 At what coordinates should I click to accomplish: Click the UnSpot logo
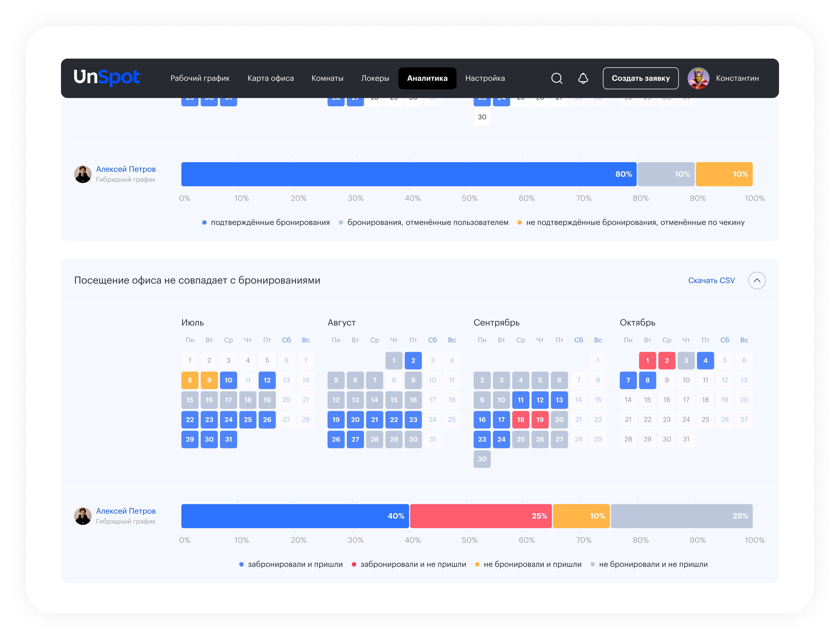(x=107, y=77)
